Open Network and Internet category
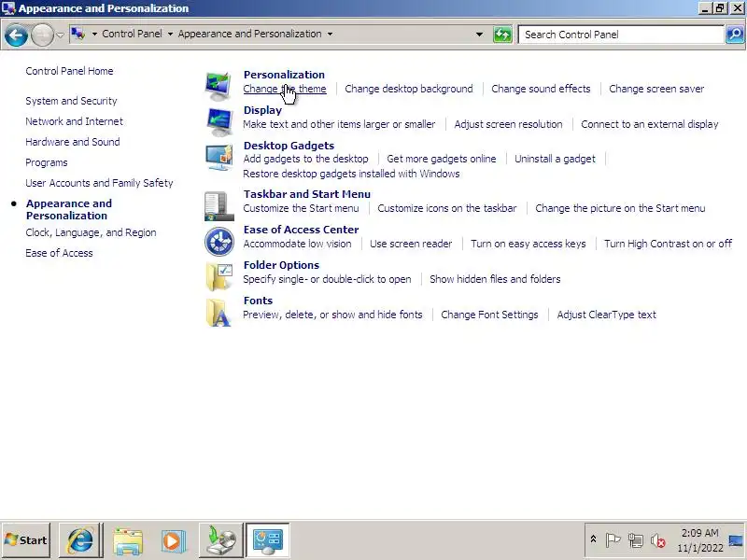 coord(75,121)
